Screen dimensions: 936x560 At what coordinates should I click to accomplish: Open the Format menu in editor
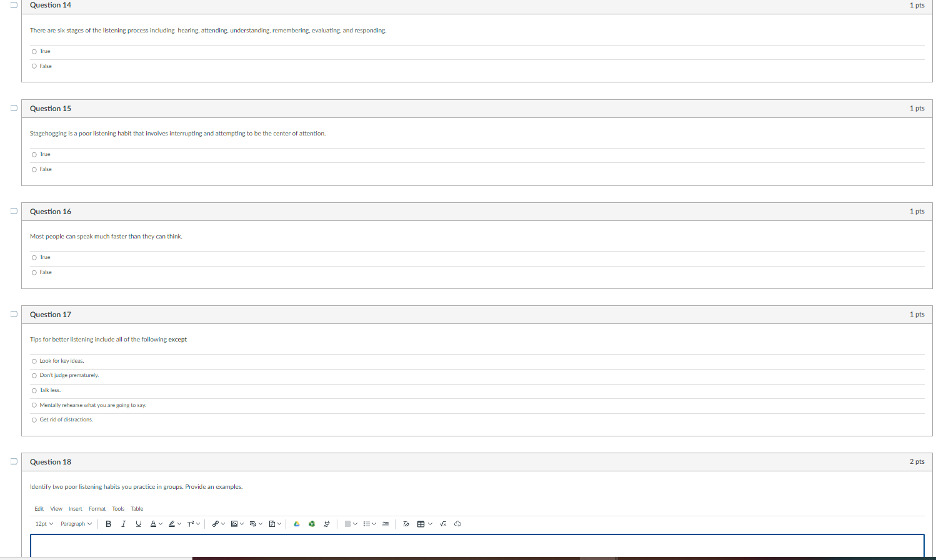coord(97,509)
